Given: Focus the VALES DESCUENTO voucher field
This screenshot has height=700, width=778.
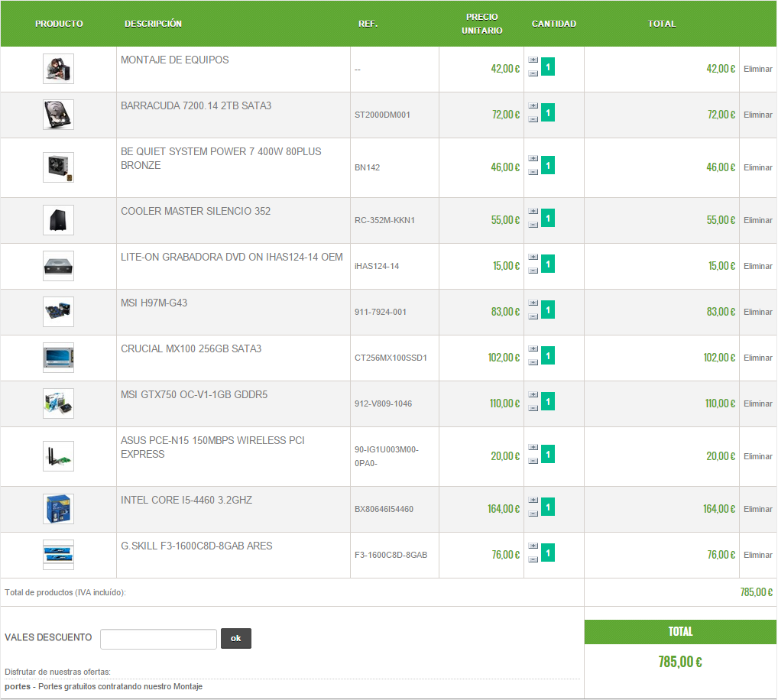Looking at the screenshot, I should tap(158, 639).
